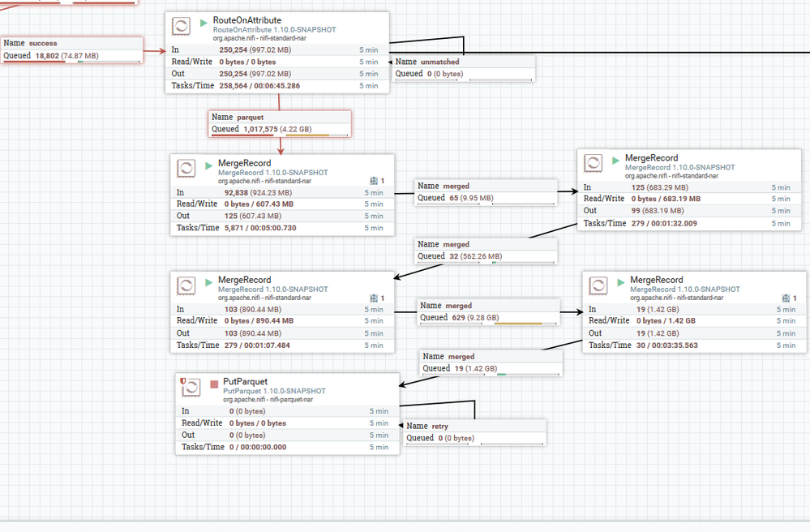Click MergeRecord In row value 19 (1.42 GB)
The image size is (810, 532).
(x=658, y=309)
